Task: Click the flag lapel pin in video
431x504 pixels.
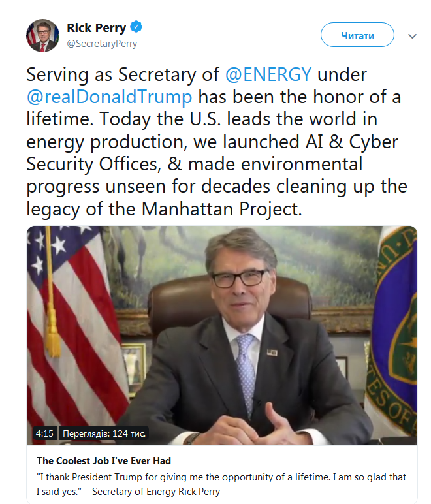Action: pyautogui.click(x=272, y=352)
